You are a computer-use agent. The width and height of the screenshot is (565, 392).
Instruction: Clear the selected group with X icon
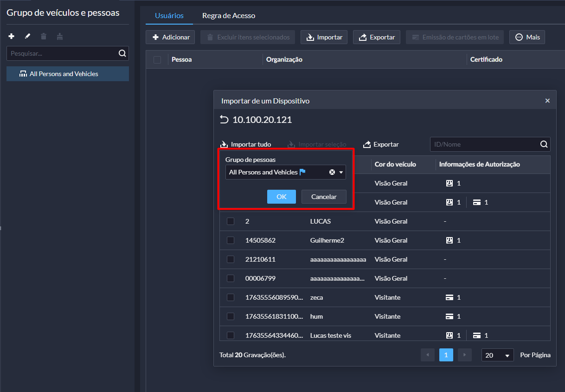[x=332, y=172]
